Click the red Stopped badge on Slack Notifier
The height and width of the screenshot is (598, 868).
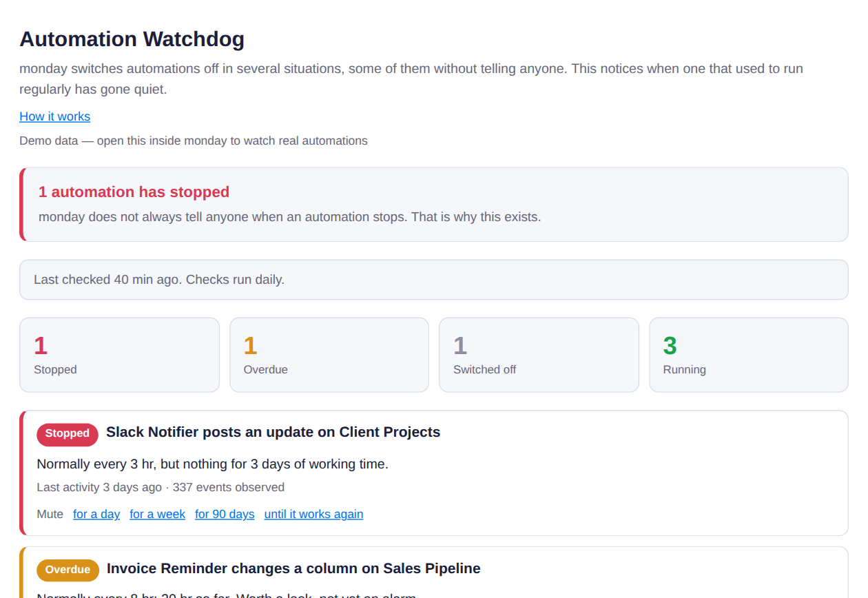(68, 434)
